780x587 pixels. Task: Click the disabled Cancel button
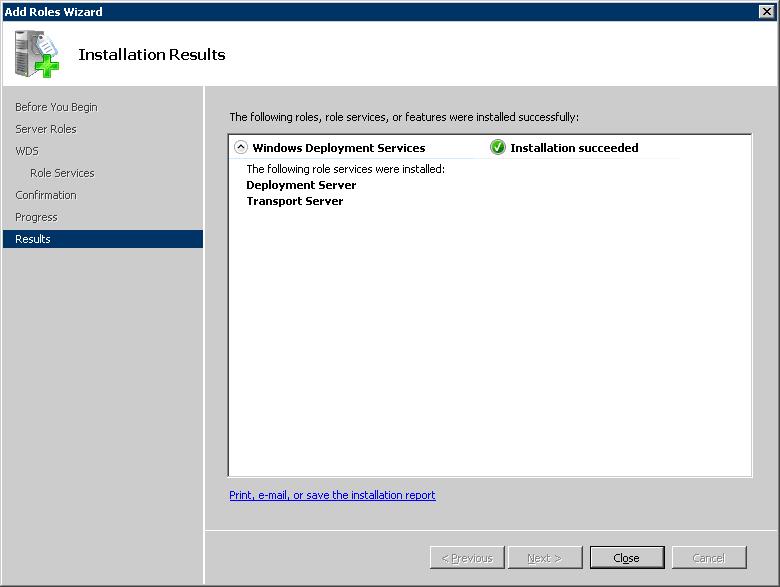point(709,558)
